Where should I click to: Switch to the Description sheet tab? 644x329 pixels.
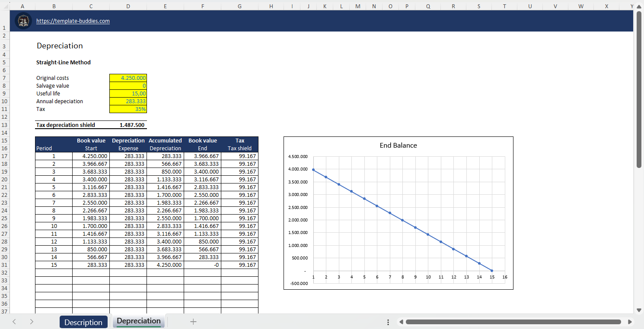(83, 322)
